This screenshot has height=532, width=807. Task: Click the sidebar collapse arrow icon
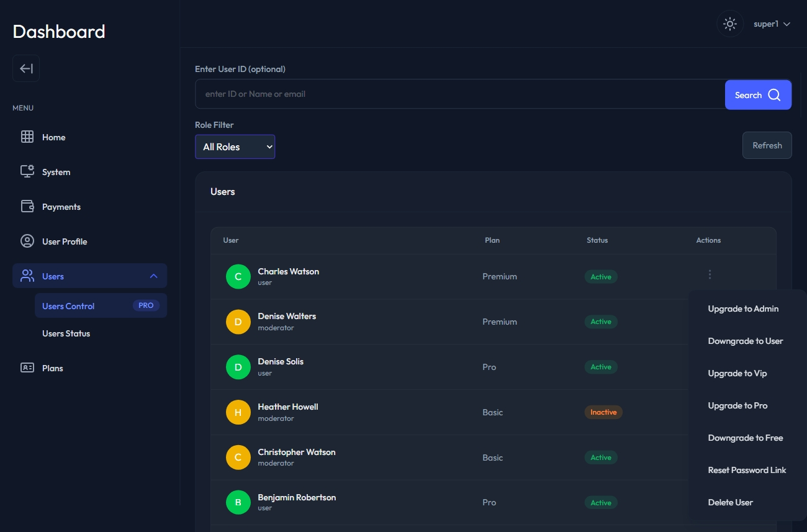click(26, 68)
